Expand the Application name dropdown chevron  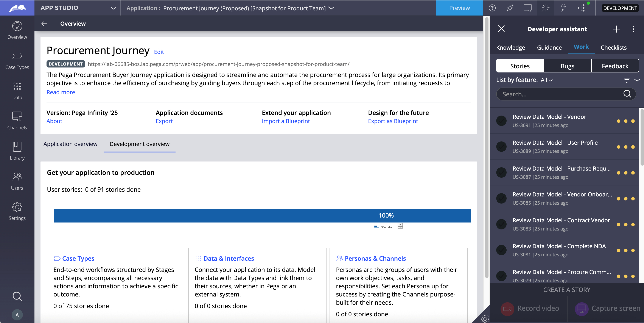click(331, 8)
